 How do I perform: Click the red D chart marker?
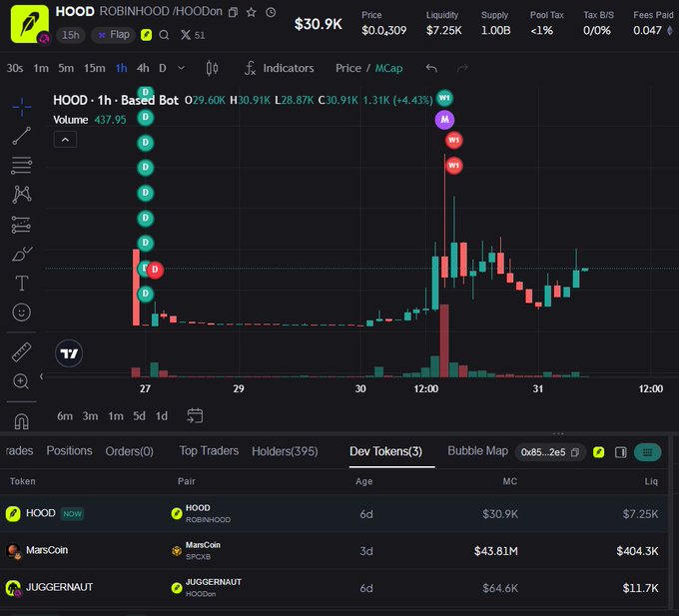tap(155, 270)
